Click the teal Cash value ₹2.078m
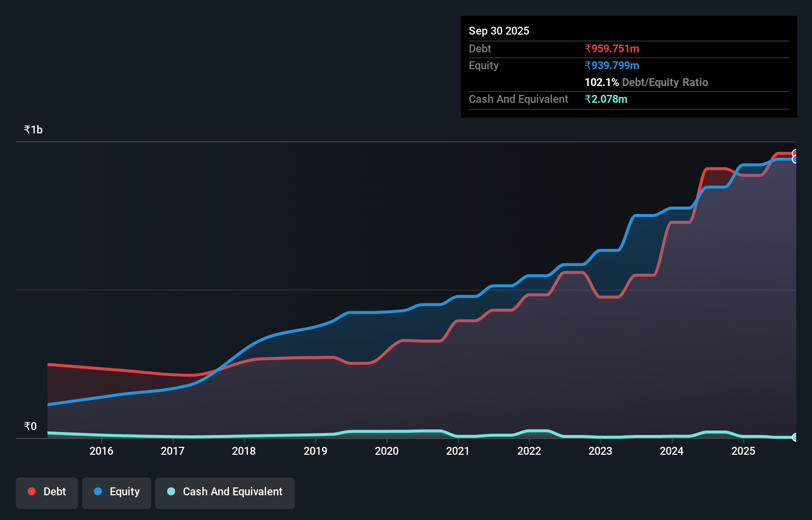812x520 pixels. pyautogui.click(x=606, y=99)
